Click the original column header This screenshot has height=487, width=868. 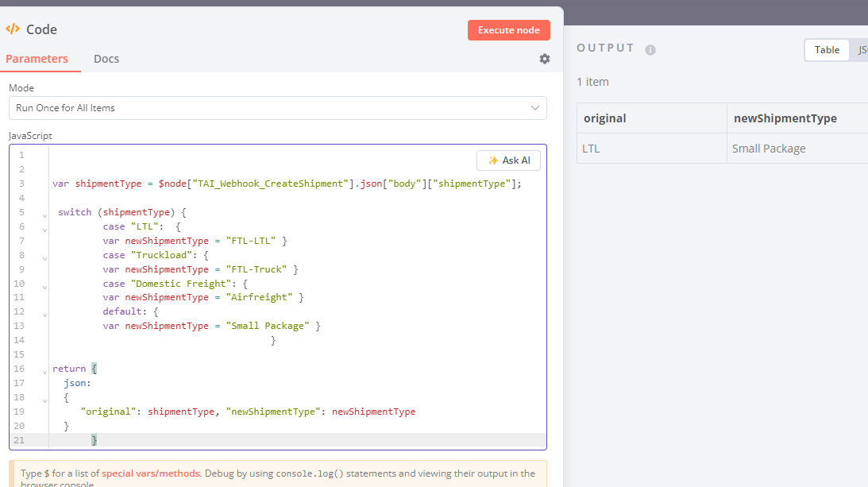pos(605,118)
